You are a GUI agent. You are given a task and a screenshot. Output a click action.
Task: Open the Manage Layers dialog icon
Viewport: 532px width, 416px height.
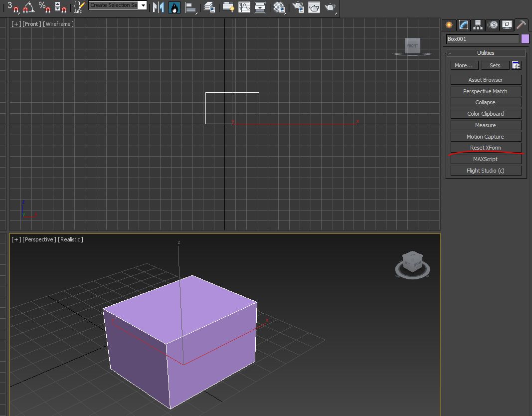point(209,7)
